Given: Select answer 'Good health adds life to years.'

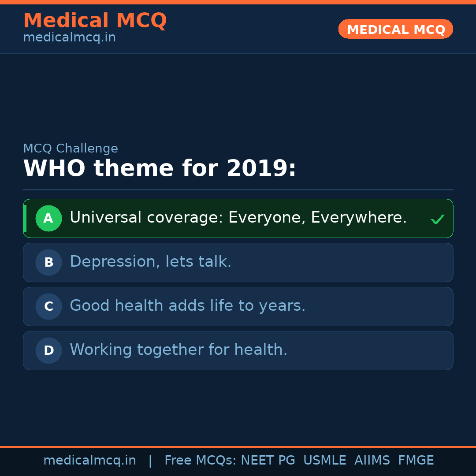Looking at the screenshot, I should click(187, 306).
